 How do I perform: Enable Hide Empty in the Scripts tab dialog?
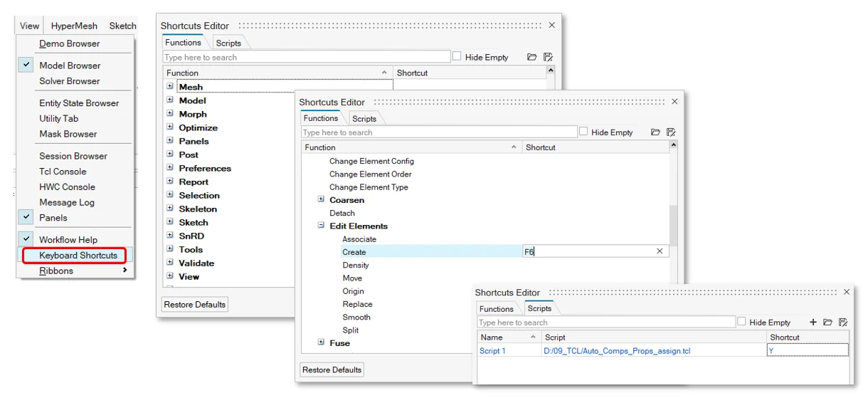point(743,322)
